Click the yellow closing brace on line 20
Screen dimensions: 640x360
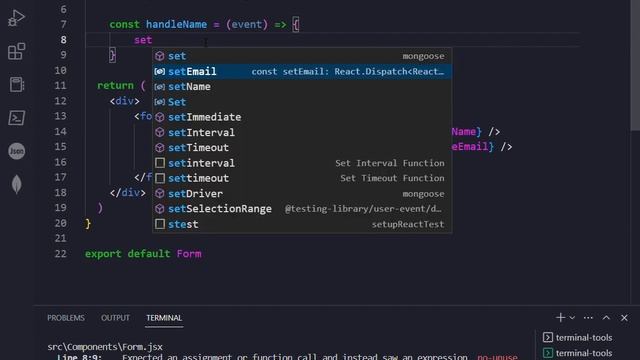tap(88, 224)
